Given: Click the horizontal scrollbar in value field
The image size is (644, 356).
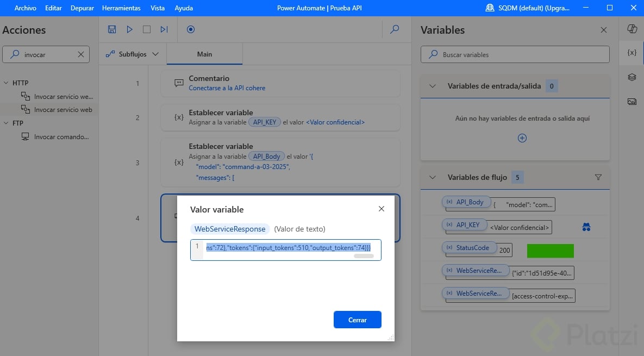Looking at the screenshot, I should pos(364,256).
